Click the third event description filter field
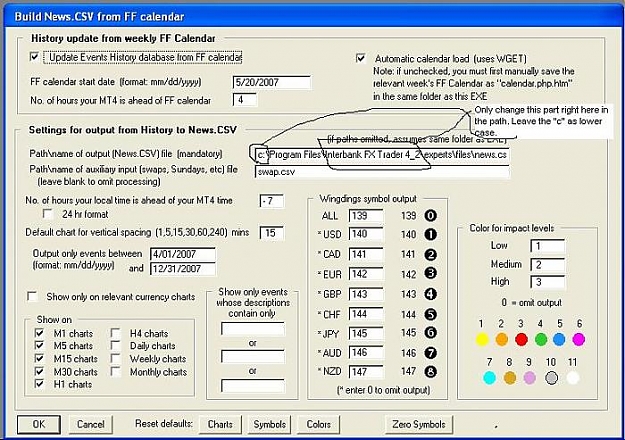The height and width of the screenshot is (440, 625). 253,385
